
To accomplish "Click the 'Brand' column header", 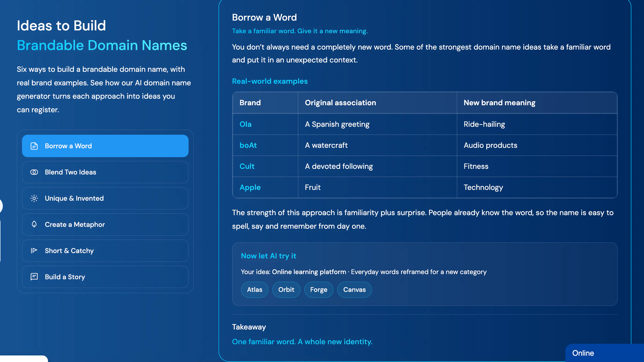I will pyautogui.click(x=265, y=103).
